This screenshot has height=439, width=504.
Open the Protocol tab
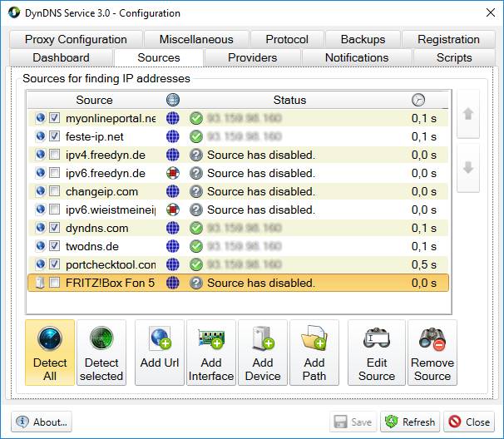coord(287,39)
